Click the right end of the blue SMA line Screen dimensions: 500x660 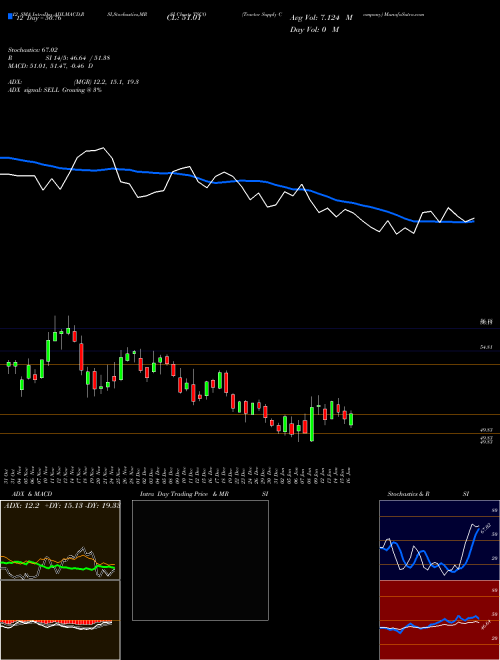coord(473,221)
